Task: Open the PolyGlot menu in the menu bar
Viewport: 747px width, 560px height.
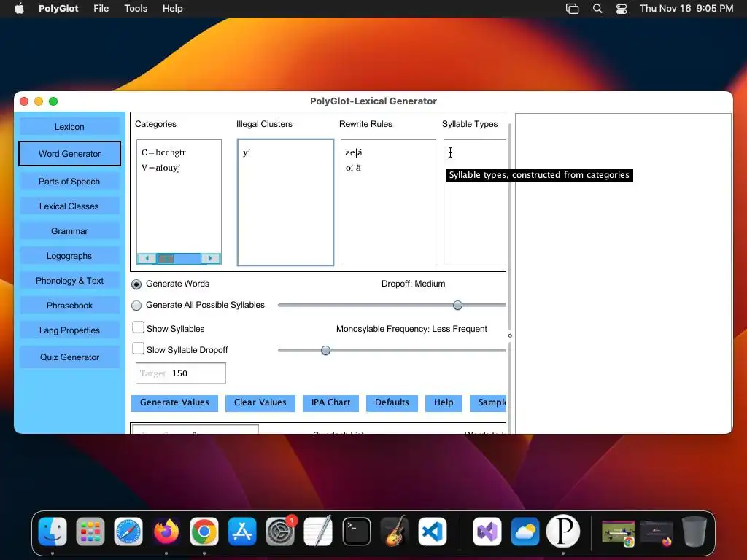Action: (x=58, y=9)
